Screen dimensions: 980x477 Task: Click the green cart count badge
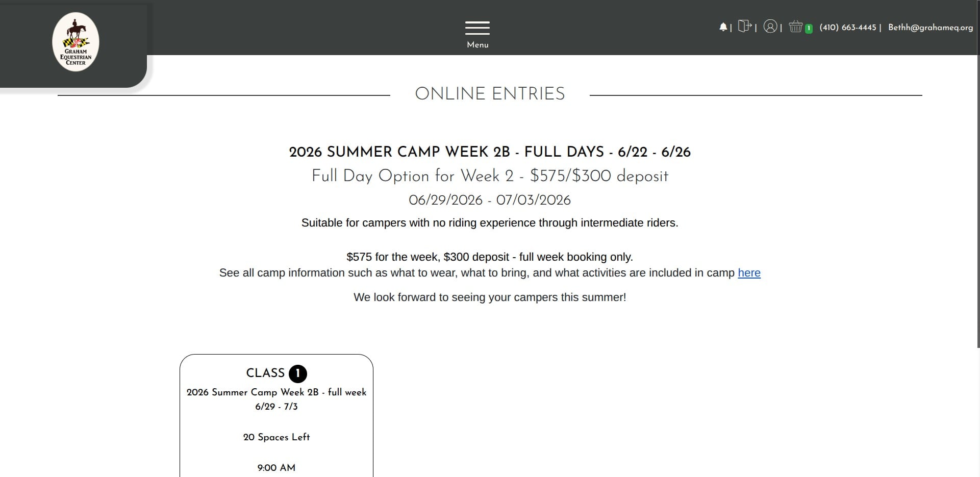tap(809, 29)
